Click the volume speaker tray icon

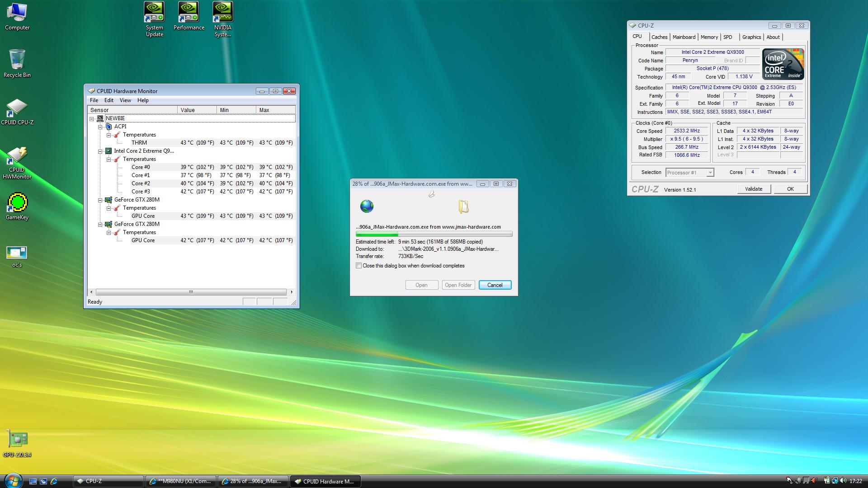tap(843, 481)
